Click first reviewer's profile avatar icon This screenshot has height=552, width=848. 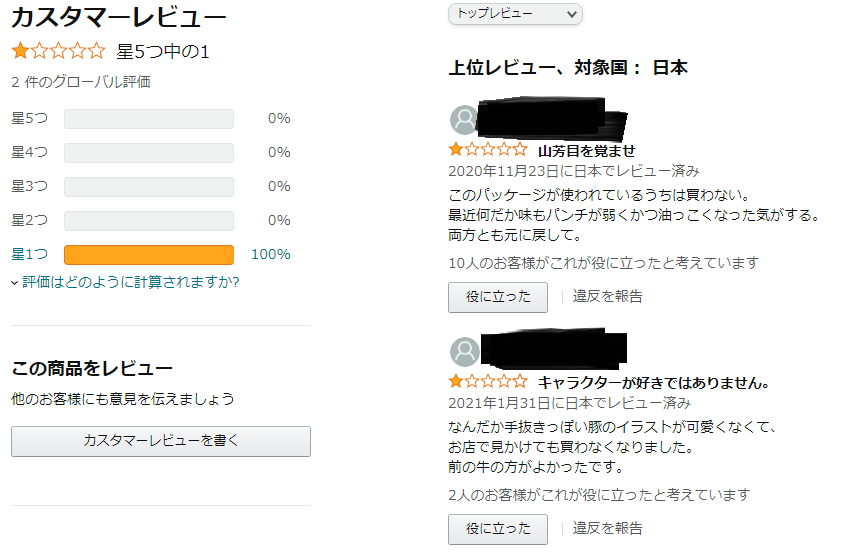point(464,120)
